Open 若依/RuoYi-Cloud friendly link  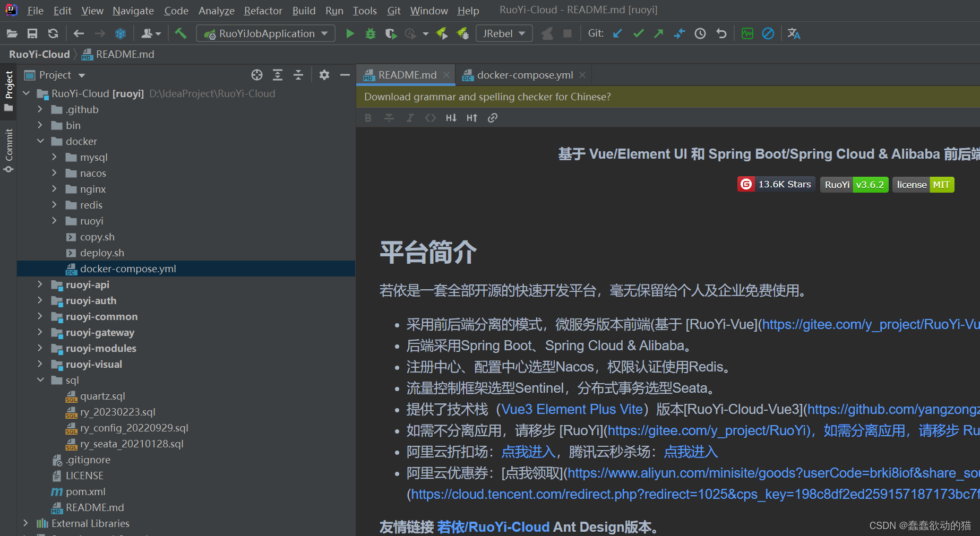point(493,526)
